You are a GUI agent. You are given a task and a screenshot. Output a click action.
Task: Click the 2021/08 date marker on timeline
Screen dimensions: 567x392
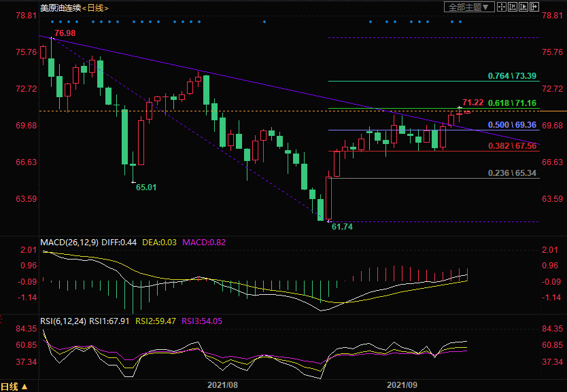[x=222, y=385]
